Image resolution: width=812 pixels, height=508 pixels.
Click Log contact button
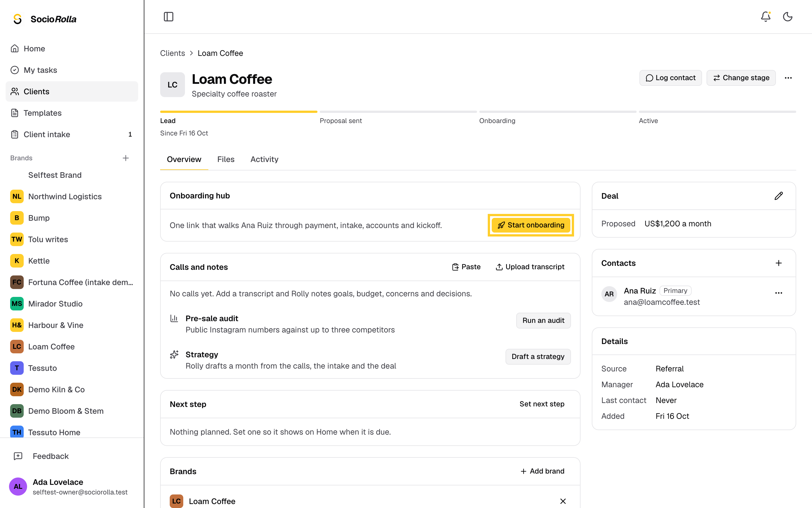670,78
